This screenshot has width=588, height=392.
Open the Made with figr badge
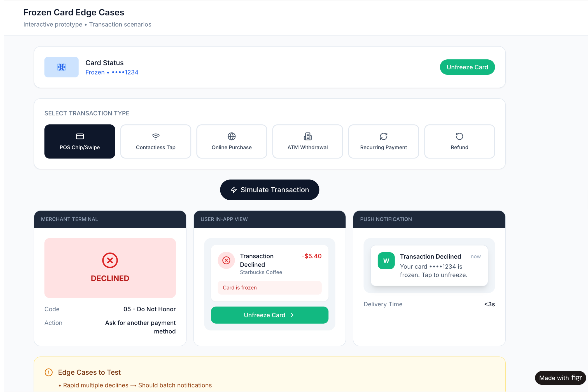560,378
